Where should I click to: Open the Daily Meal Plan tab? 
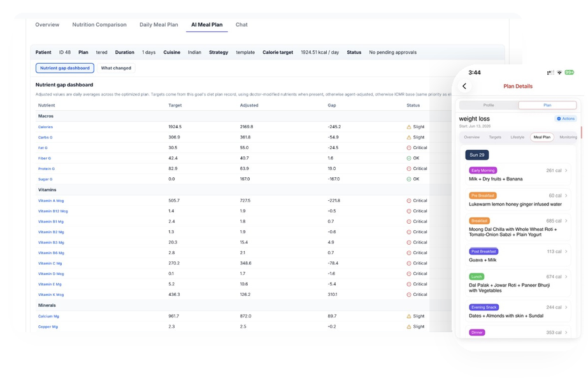click(x=159, y=25)
